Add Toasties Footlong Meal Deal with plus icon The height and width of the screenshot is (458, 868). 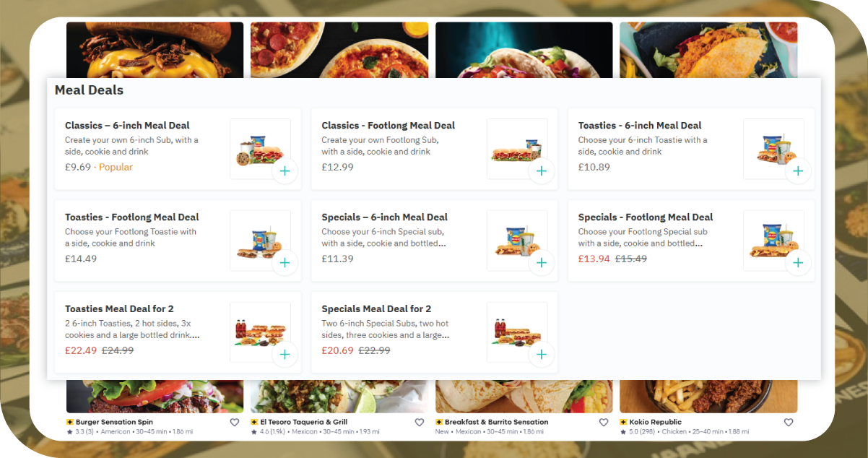pos(285,263)
